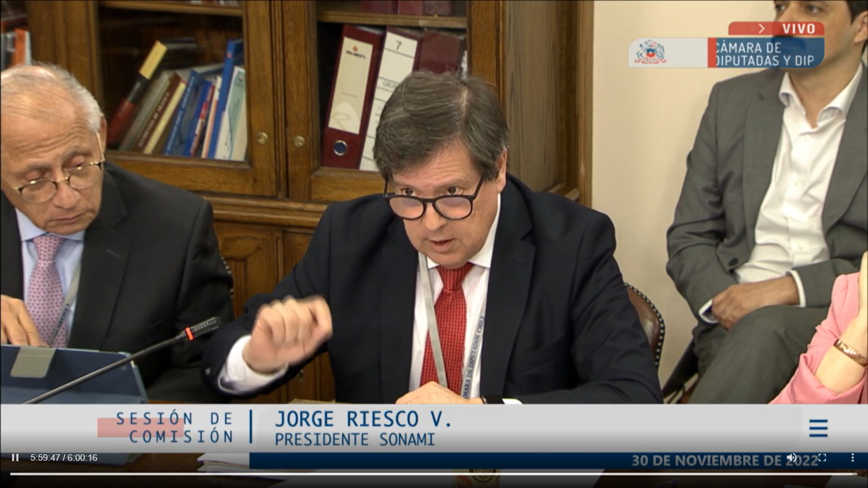Pause the video playback
The height and width of the screenshot is (488, 868).
15,457
